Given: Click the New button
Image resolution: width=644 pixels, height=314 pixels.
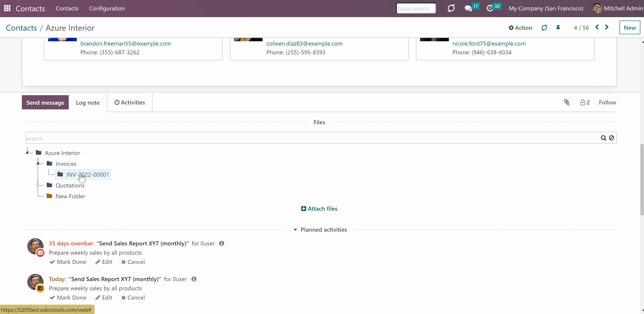Looking at the screenshot, I should point(630,28).
